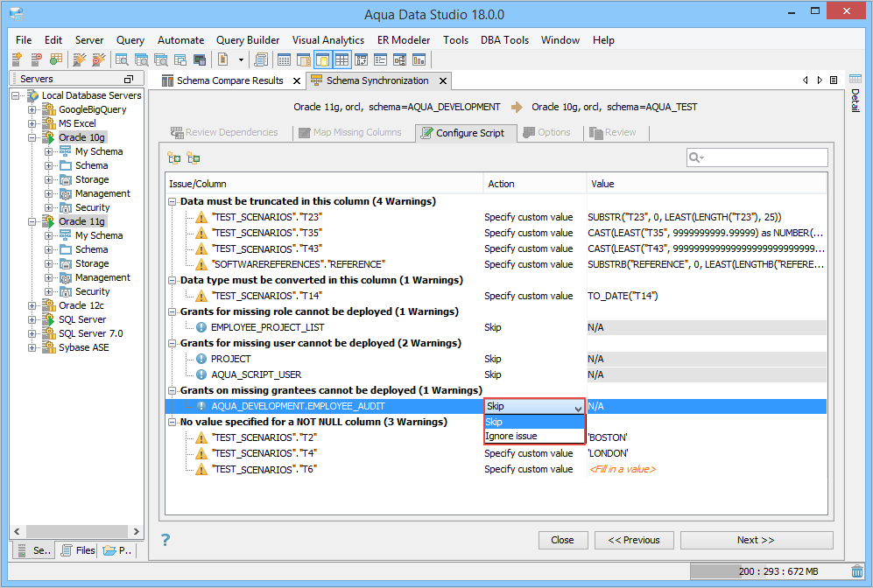The image size is (873, 588).
Task: Collapse the Oracle 10g server node
Action: click(32, 137)
